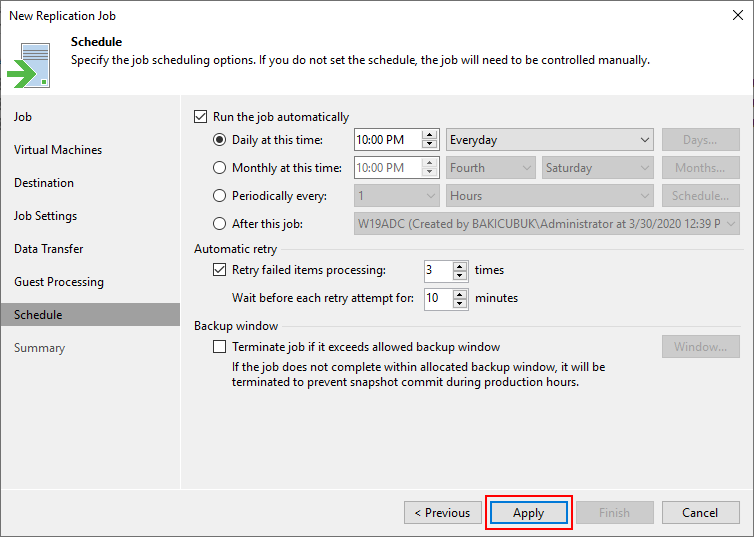This screenshot has height=537, width=754.
Task: Decrease retry wait minutes with down arrow
Action: [460, 302]
